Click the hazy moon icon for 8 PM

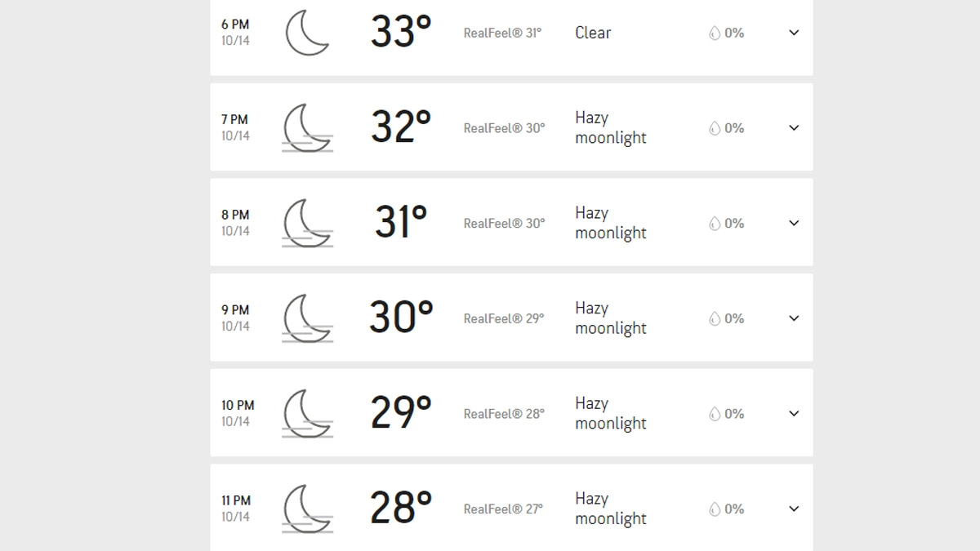(x=307, y=223)
